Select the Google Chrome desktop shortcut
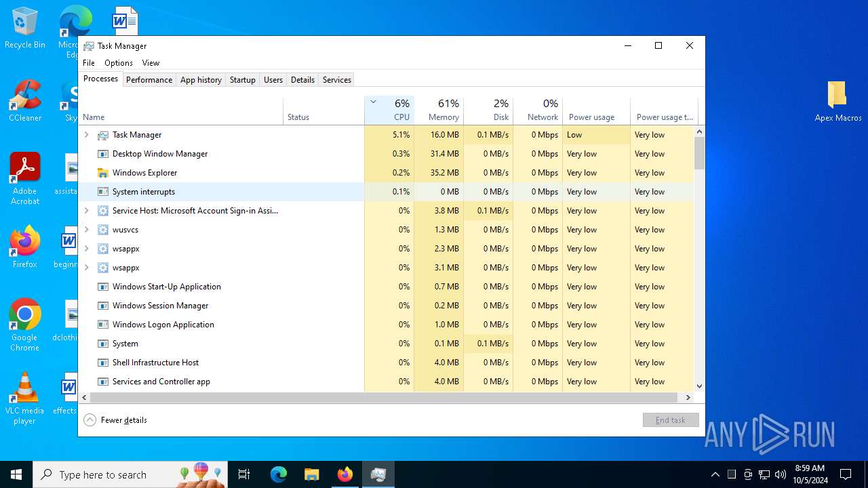The height and width of the screenshot is (488, 868). (25, 325)
